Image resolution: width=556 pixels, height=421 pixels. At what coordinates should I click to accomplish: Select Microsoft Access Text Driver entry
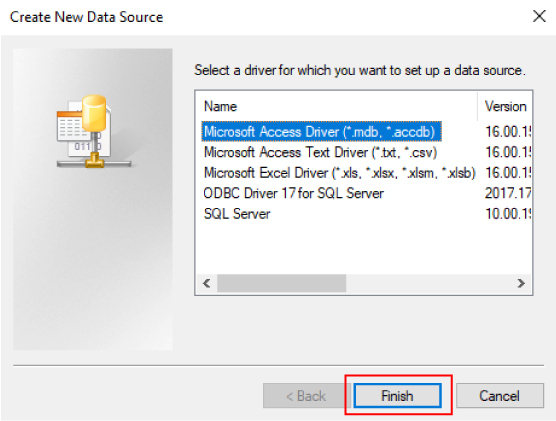(x=321, y=153)
